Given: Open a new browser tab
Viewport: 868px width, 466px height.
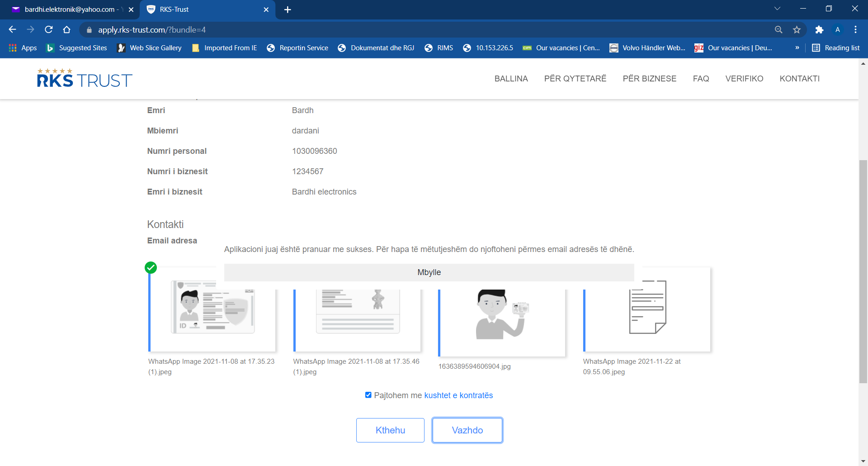Looking at the screenshot, I should pyautogui.click(x=288, y=10).
